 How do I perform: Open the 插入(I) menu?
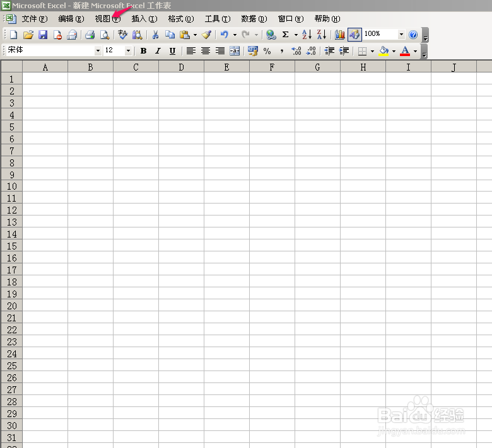coord(144,19)
